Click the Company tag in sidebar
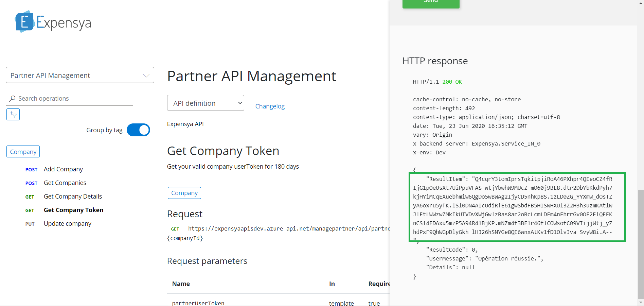The height and width of the screenshot is (306, 644). (x=23, y=152)
